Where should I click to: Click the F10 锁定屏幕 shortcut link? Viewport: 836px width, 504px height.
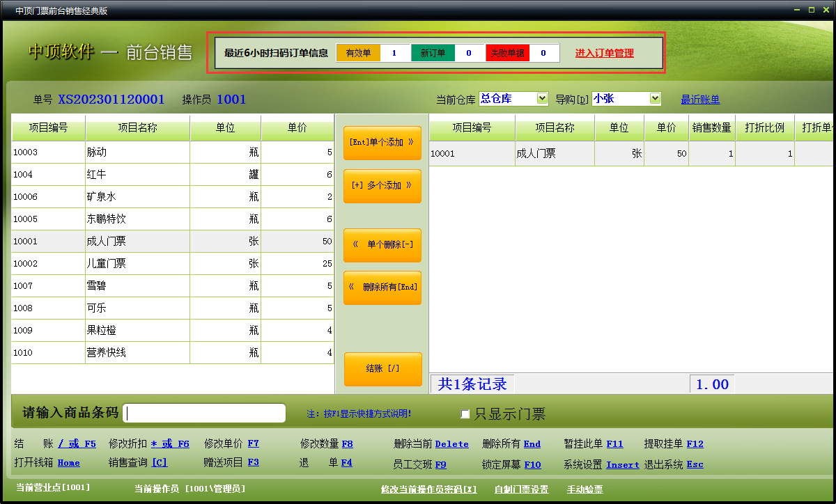coord(532,464)
